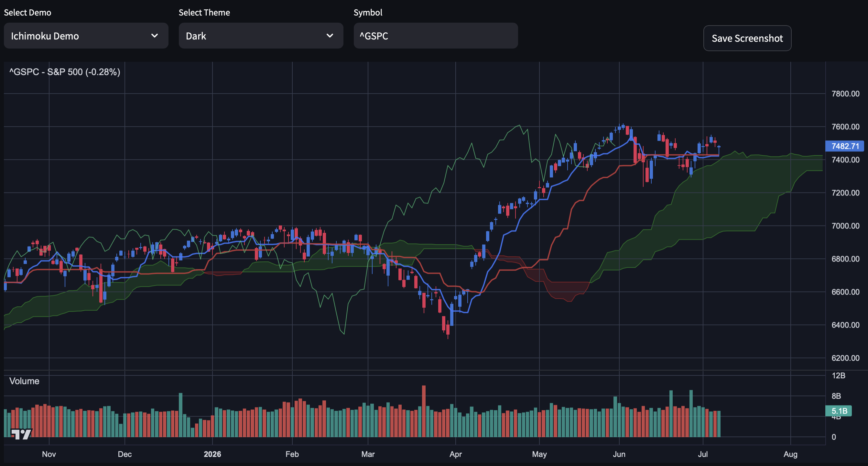Click the volume value label 5.1B
Image resolution: width=868 pixels, height=466 pixels.
tap(839, 411)
